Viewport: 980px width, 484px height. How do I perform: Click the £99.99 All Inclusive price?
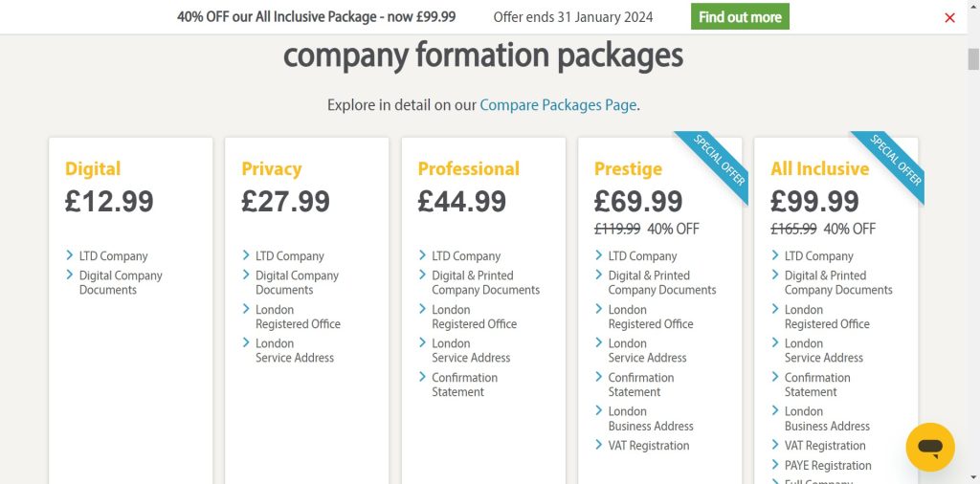pyautogui.click(x=814, y=201)
